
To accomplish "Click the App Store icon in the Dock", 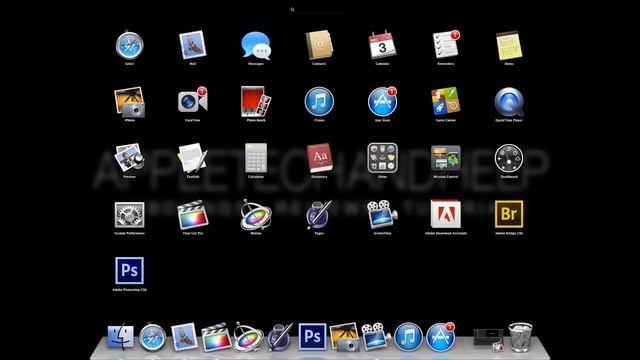I will point(440,337).
